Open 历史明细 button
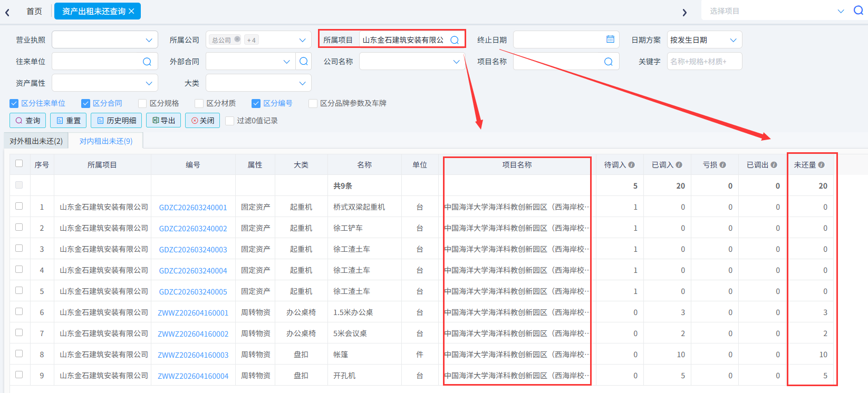The height and width of the screenshot is (393, 868). tap(116, 121)
